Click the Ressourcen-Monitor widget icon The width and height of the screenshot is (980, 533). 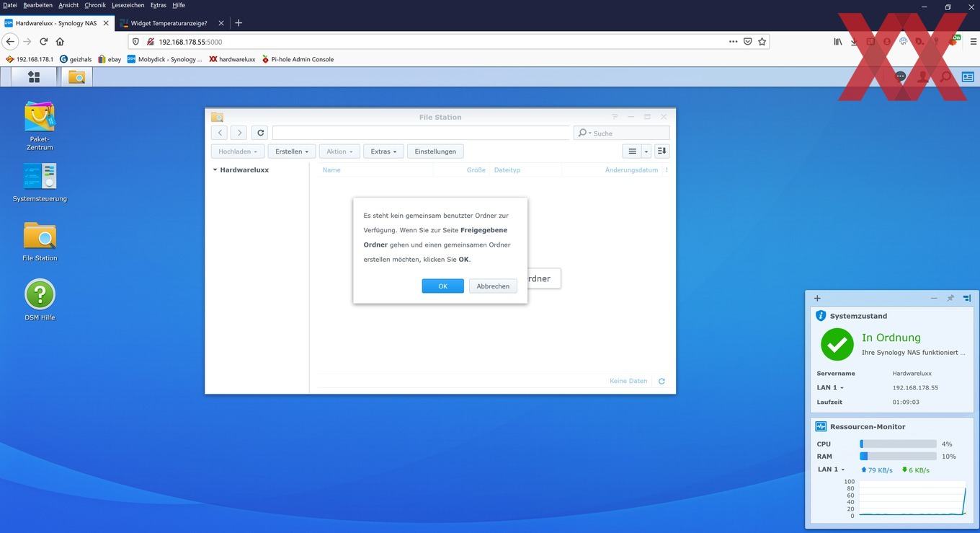point(821,426)
